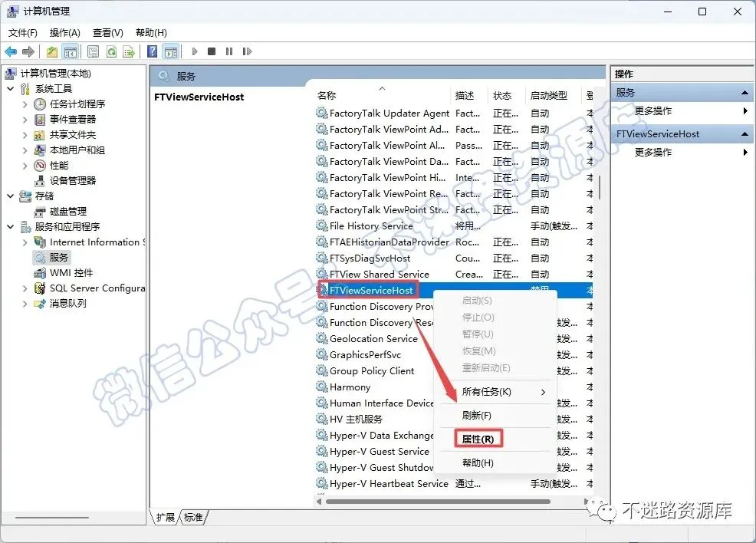Expand the Shared Folders (共享文件夹) node
Viewport: 756px width, 543px height.
[25, 134]
